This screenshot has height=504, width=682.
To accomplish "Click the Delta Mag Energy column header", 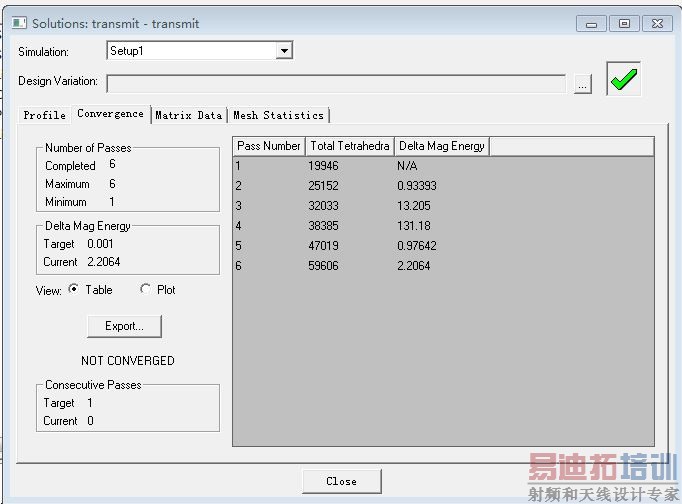I will coord(441,146).
